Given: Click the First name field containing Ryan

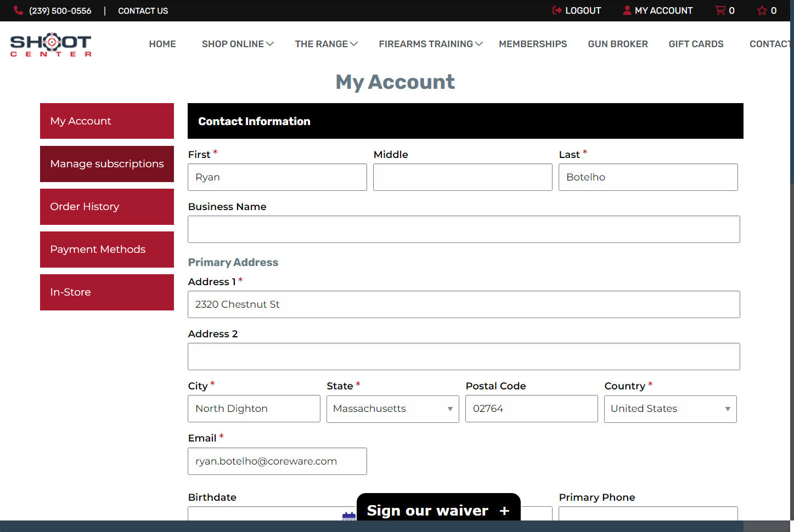Looking at the screenshot, I should (277, 177).
